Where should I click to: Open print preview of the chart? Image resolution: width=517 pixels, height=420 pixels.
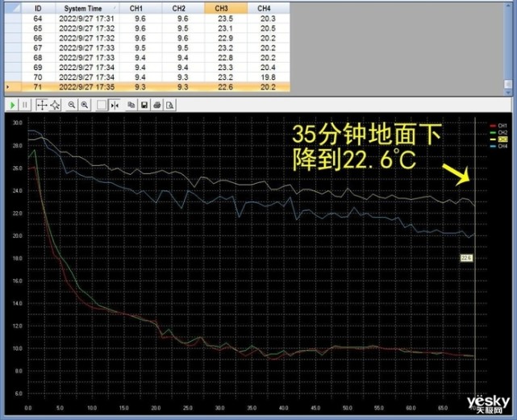(x=170, y=105)
